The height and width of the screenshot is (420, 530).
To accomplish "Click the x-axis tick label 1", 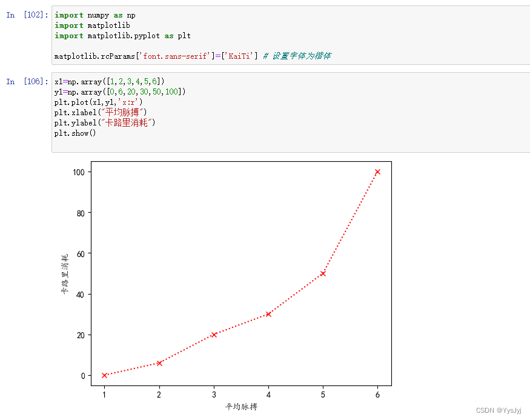I will coord(104,395).
